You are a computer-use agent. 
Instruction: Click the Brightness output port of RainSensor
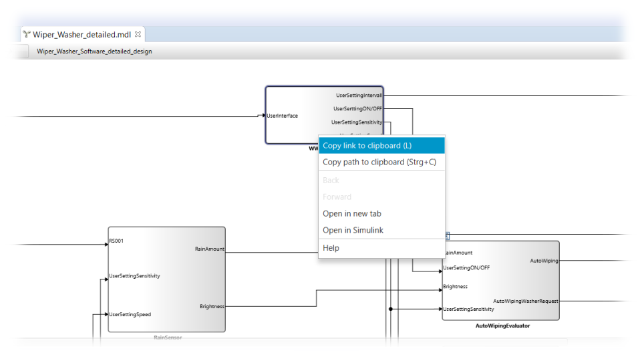[212, 306]
